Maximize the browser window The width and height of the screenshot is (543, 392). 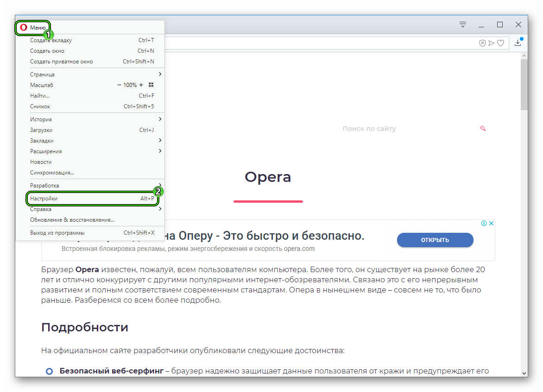tap(500, 25)
